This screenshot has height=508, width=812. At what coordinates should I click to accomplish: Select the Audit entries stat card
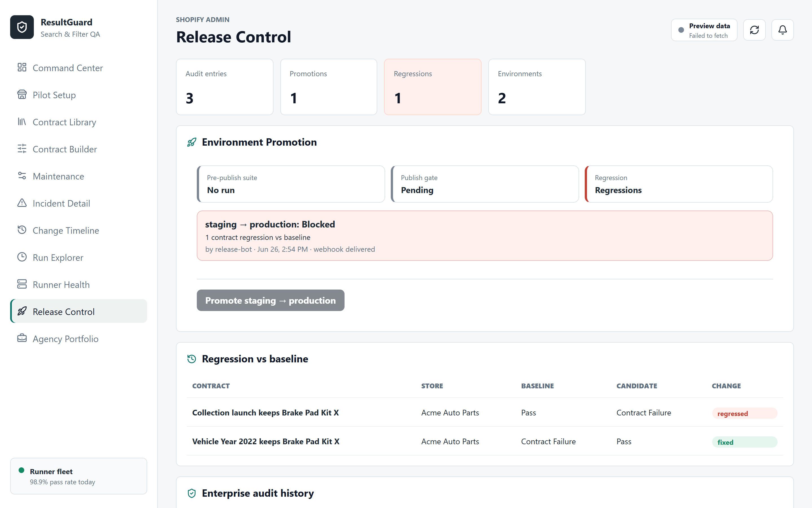click(225, 87)
